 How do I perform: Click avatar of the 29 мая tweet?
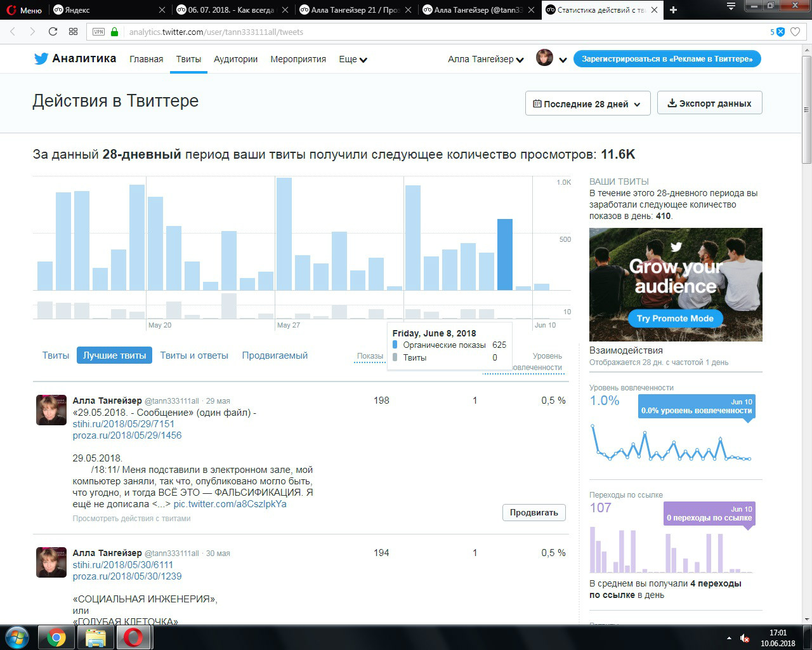tap(51, 410)
